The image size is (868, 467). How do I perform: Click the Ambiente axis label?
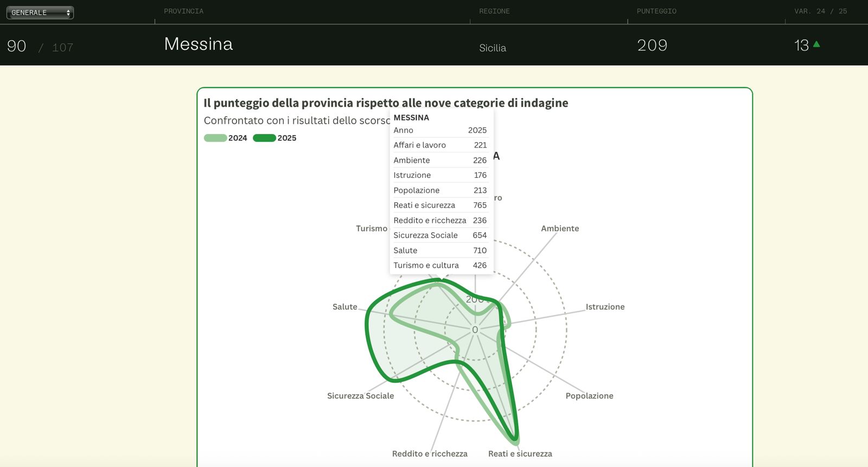point(560,228)
